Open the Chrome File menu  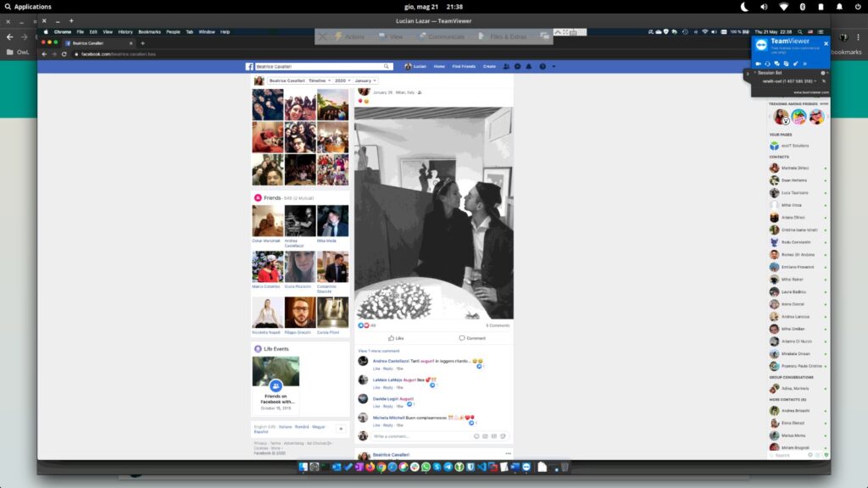pos(81,32)
